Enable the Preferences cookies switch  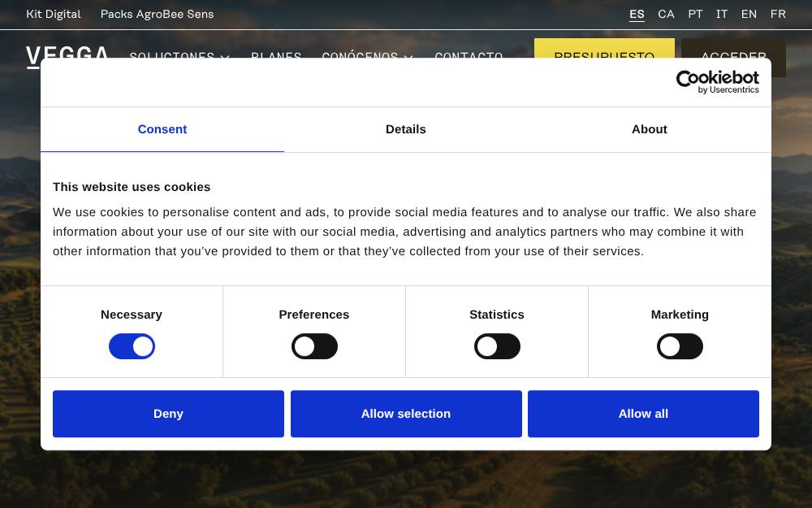(314, 346)
